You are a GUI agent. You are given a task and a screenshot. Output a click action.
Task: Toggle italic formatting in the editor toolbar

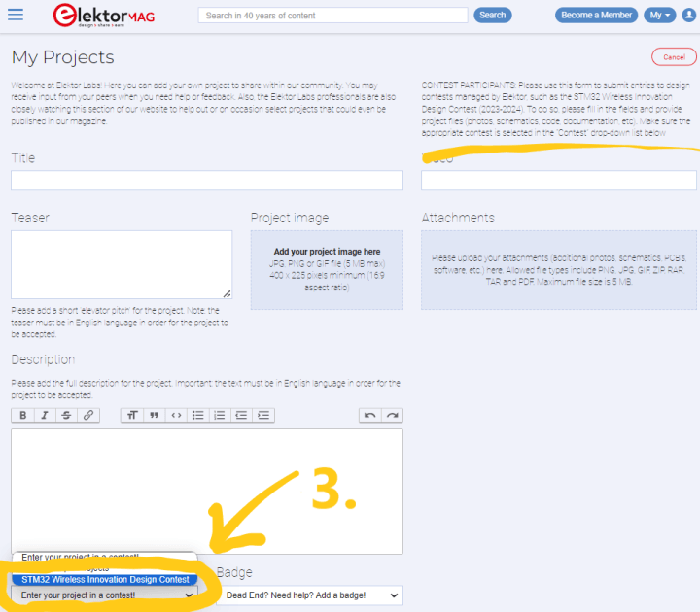(45, 415)
